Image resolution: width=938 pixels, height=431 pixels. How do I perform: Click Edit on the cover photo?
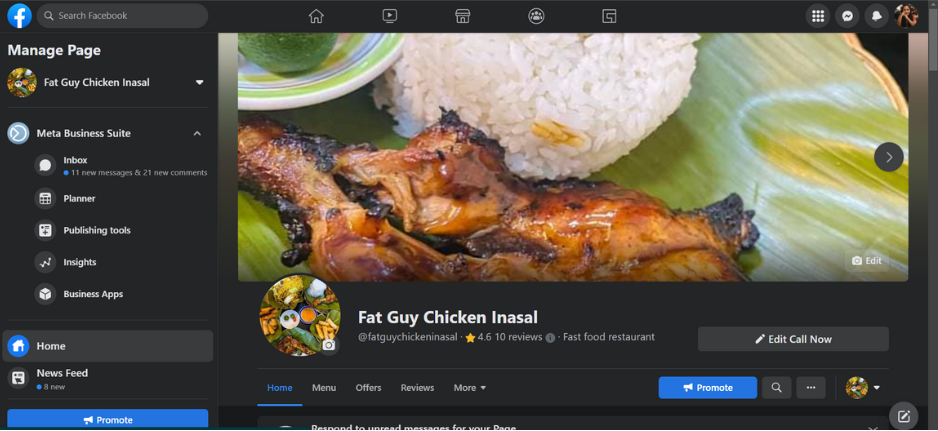[867, 261]
